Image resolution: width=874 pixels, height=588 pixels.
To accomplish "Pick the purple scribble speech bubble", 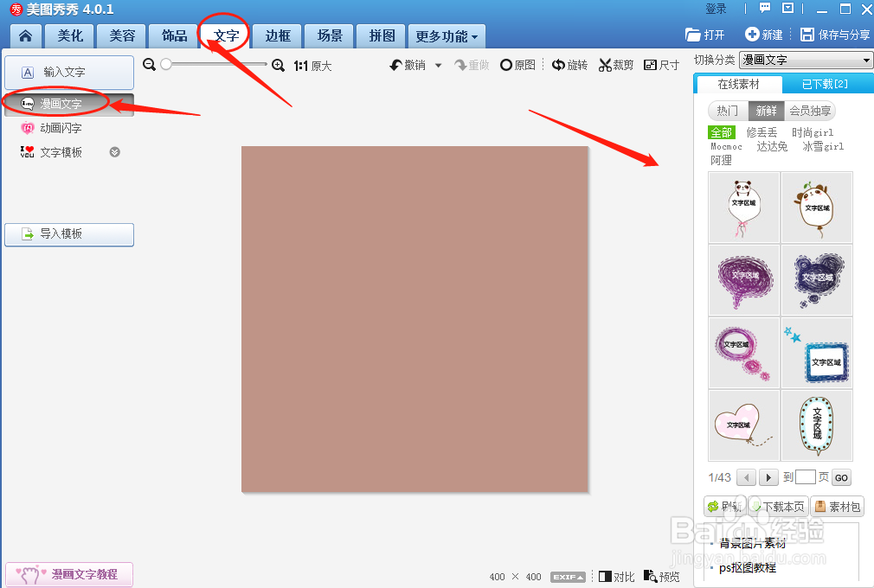I will pyautogui.click(x=744, y=280).
